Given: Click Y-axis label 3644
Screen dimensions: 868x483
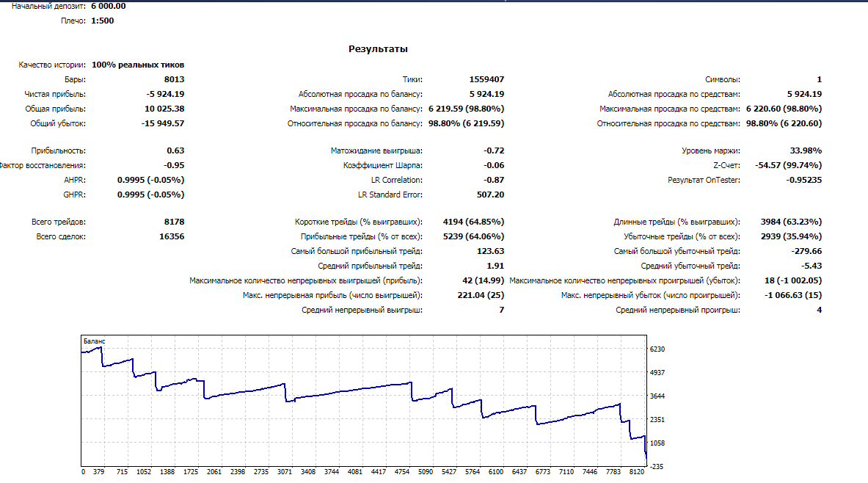Looking at the screenshot, I should tap(657, 396).
